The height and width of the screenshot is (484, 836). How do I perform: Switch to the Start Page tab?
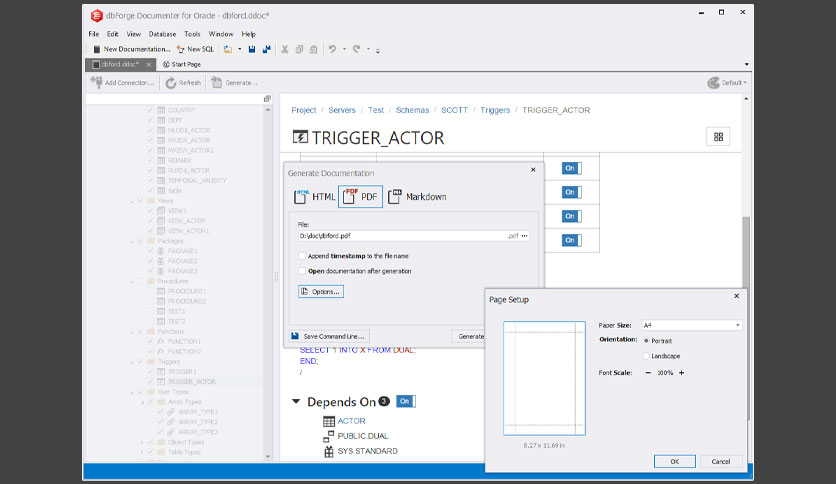point(182,64)
